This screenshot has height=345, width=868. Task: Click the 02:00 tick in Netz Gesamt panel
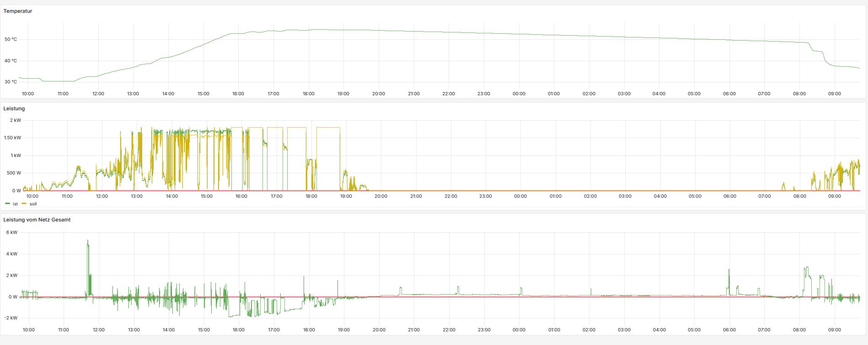pyautogui.click(x=589, y=330)
